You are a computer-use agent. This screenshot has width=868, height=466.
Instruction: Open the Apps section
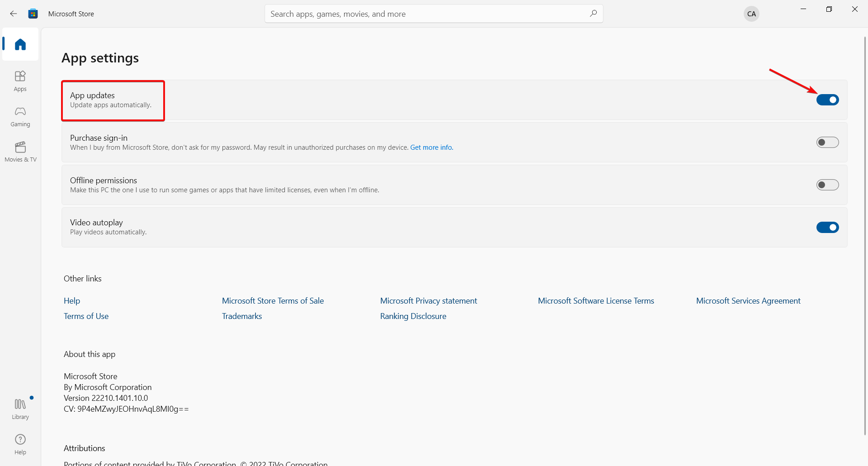(20, 81)
